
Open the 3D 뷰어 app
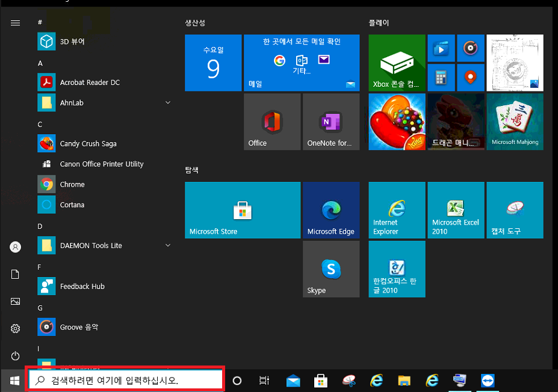pyautogui.click(x=105, y=42)
